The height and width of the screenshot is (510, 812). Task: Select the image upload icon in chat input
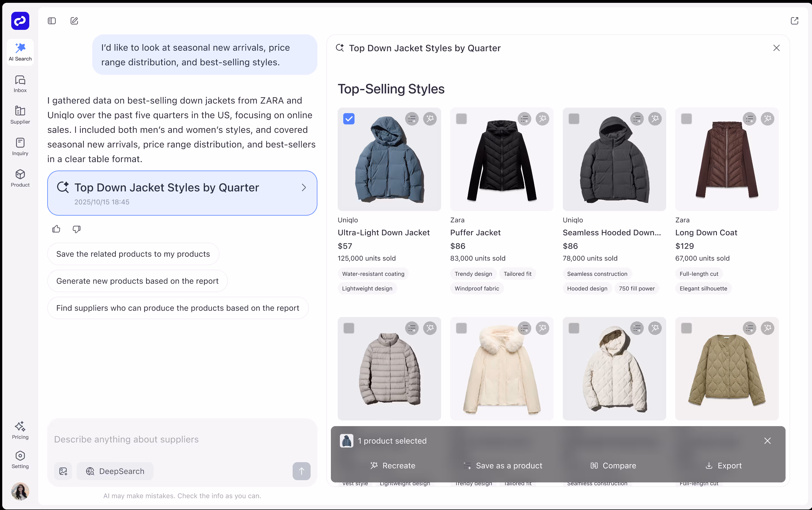pos(63,471)
